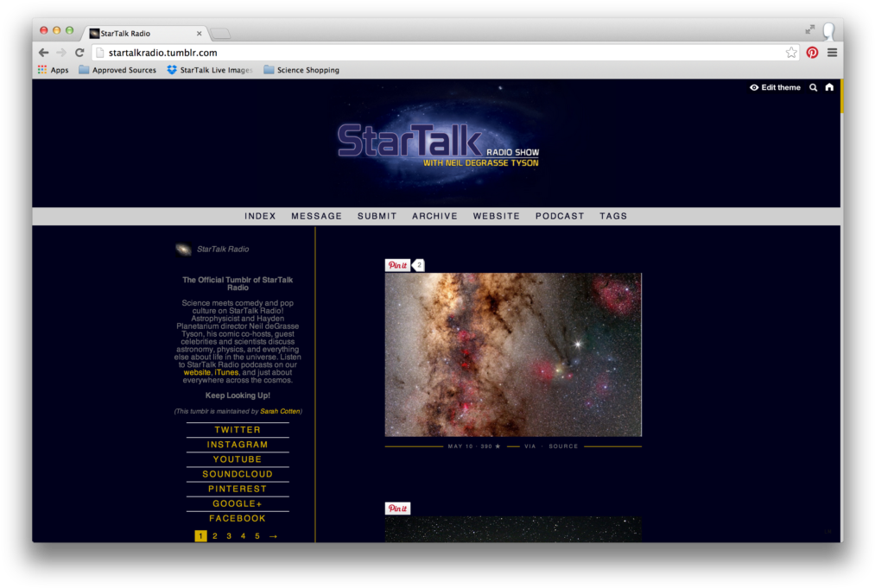Pin it button above Milky Way photo

397,265
